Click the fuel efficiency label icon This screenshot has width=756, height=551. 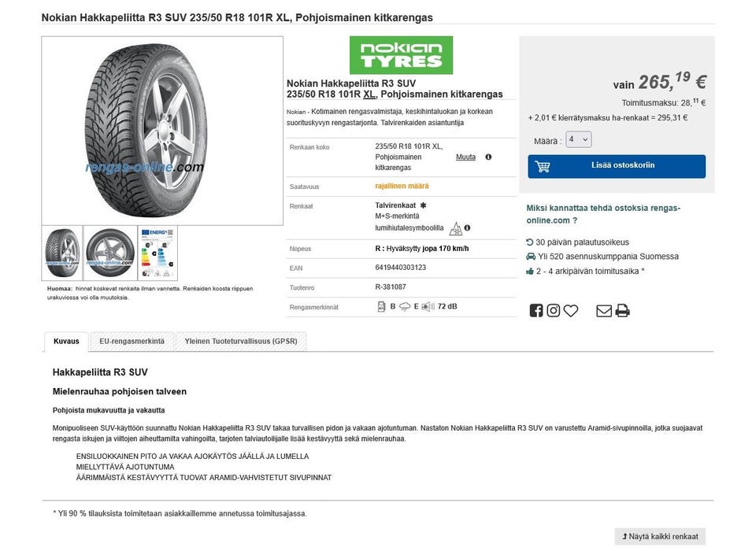click(x=382, y=306)
